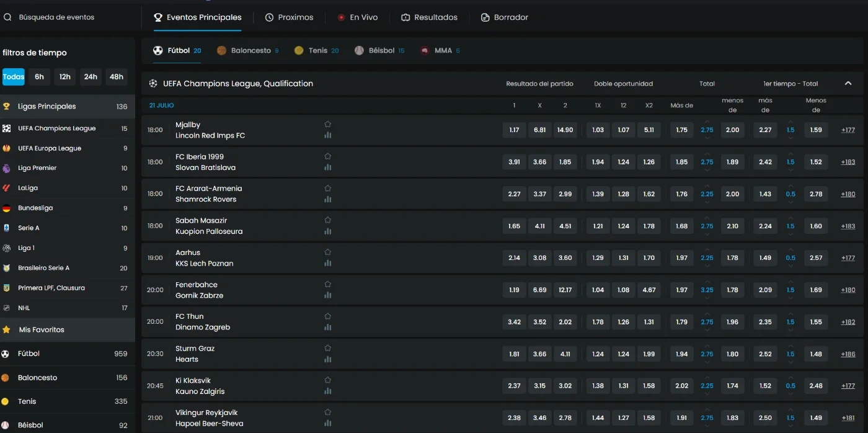Decrease first-half total below 0.5 for Aarhus match

coord(790,266)
